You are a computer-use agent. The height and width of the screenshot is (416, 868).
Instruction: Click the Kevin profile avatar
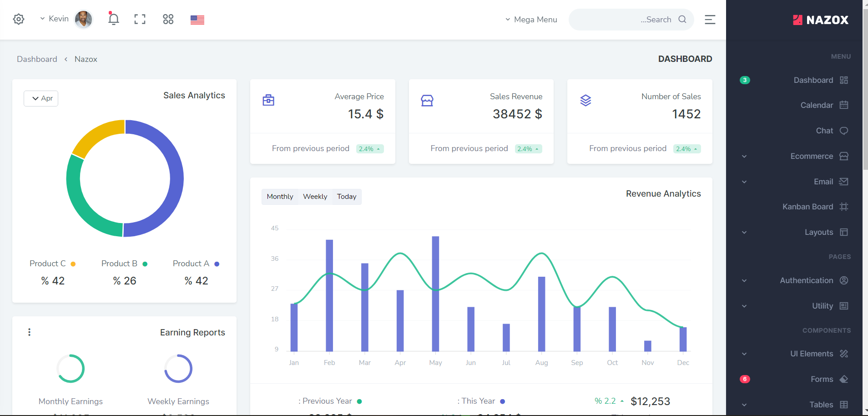pyautogui.click(x=83, y=19)
